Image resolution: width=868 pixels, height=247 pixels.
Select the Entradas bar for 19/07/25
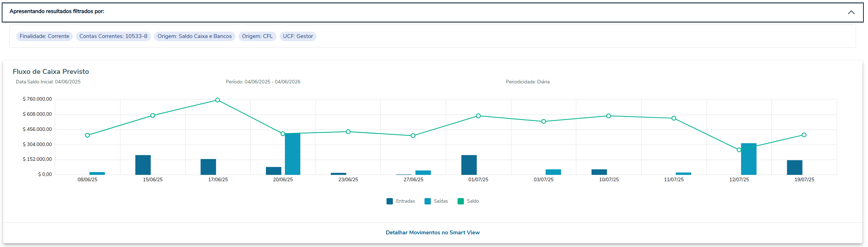[x=795, y=167]
